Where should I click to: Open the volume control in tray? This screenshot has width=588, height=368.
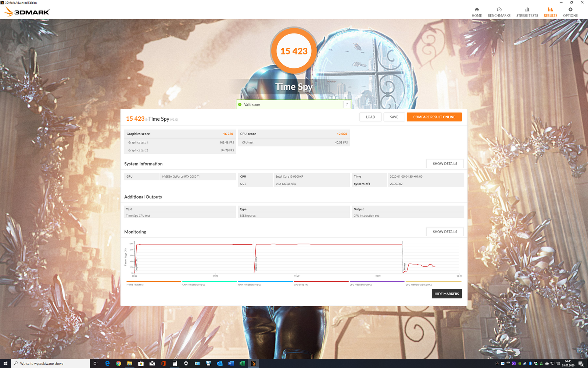[558, 363]
